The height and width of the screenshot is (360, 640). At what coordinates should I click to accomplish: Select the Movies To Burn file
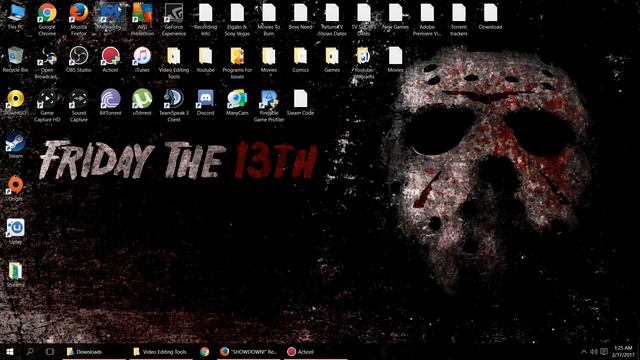click(x=269, y=20)
